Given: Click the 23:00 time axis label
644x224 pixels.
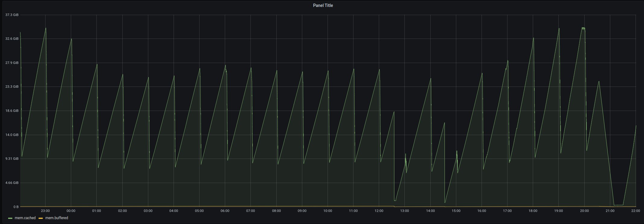Looking at the screenshot, I should click(45, 211).
